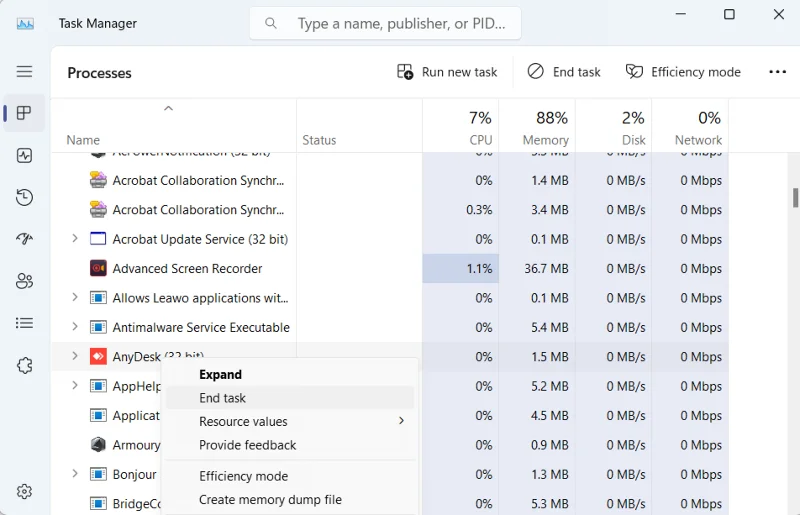This screenshot has height=515, width=800.
Task: Click the AnyDesk red icon
Action: pyautogui.click(x=98, y=356)
